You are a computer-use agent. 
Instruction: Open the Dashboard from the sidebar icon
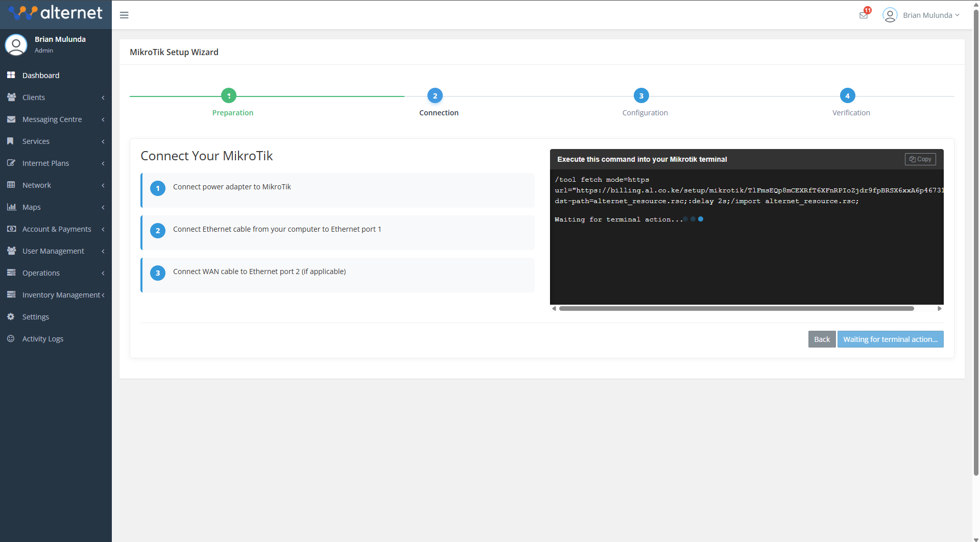(11, 75)
